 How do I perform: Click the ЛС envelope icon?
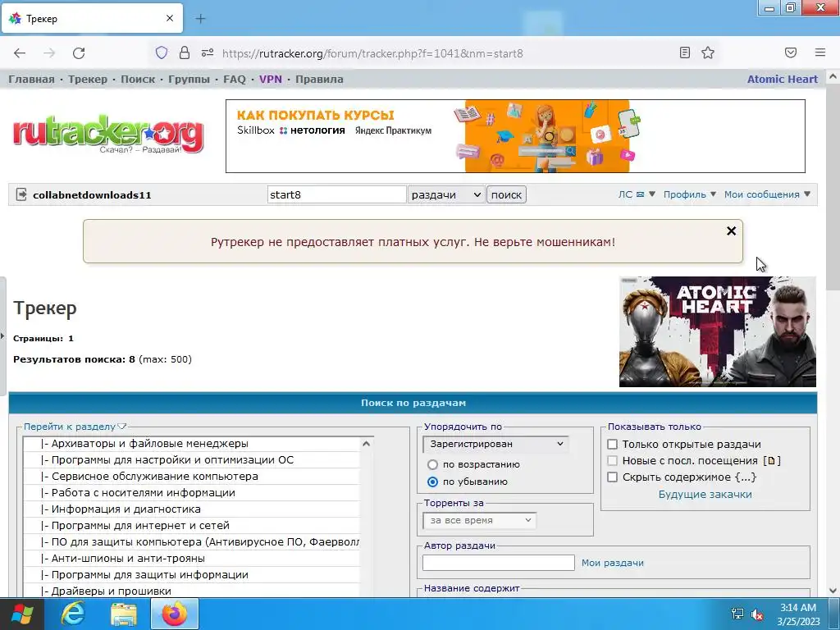tap(640, 194)
